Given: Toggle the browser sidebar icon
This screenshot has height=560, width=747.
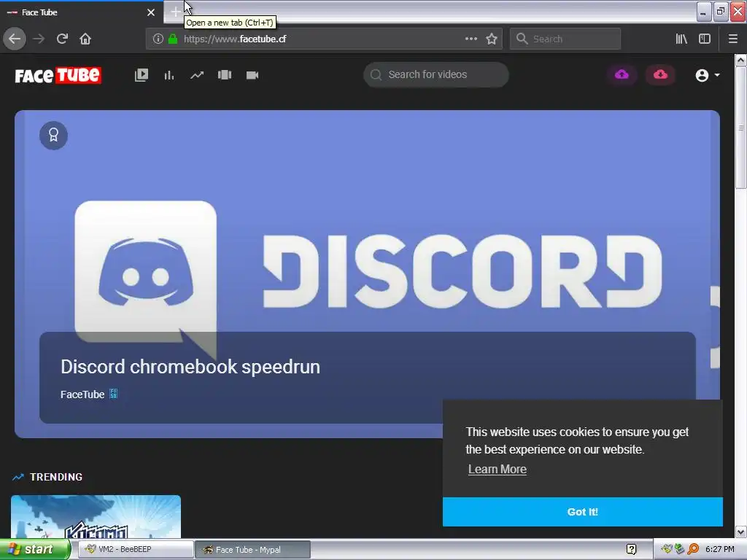Looking at the screenshot, I should click(705, 39).
